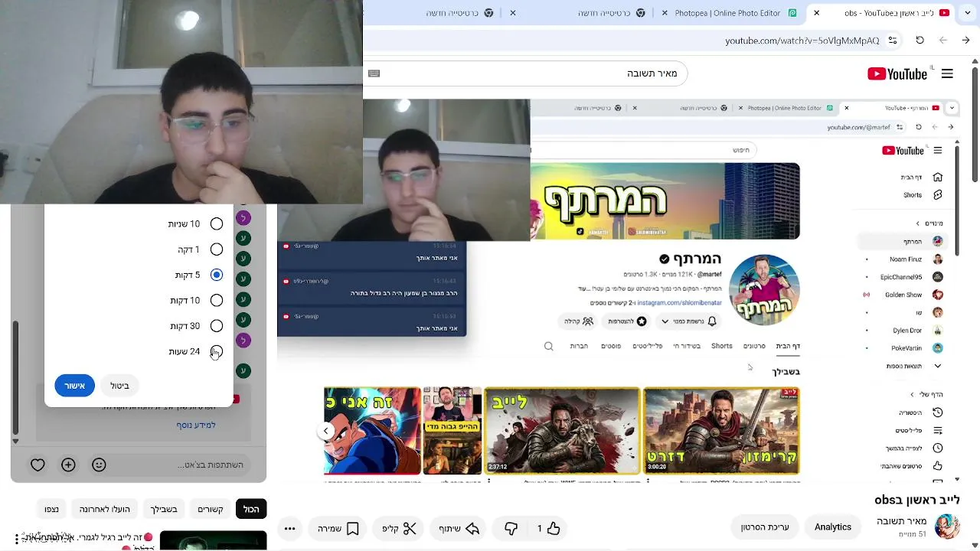Select the קשורים filter chip
Screen dimensions: 980x551
pyautogui.click(x=211, y=509)
